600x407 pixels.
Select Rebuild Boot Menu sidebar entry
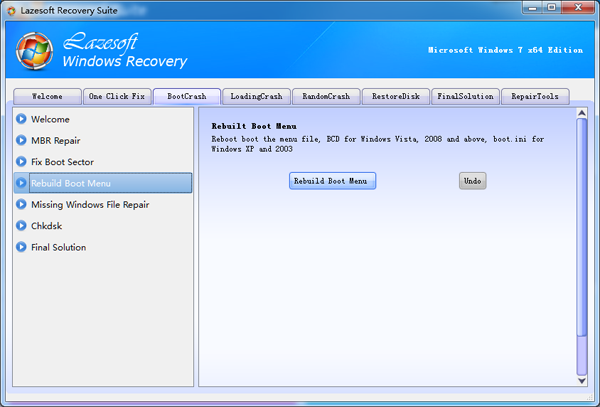103,183
